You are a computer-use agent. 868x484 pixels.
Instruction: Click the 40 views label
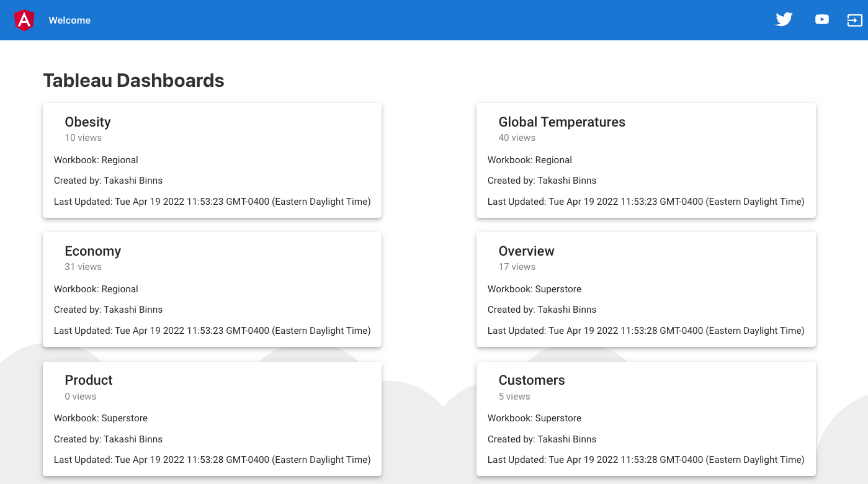pyautogui.click(x=517, y=138)
